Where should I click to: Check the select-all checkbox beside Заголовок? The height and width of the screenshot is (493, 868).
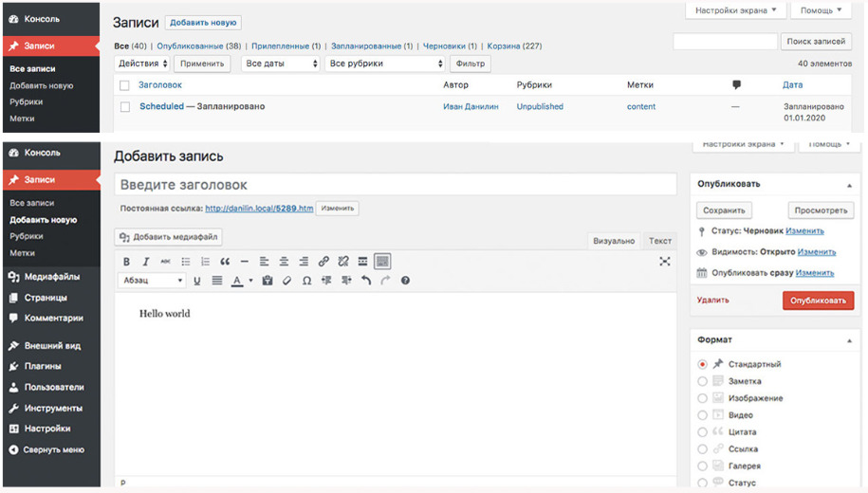[x=124, y=85]
